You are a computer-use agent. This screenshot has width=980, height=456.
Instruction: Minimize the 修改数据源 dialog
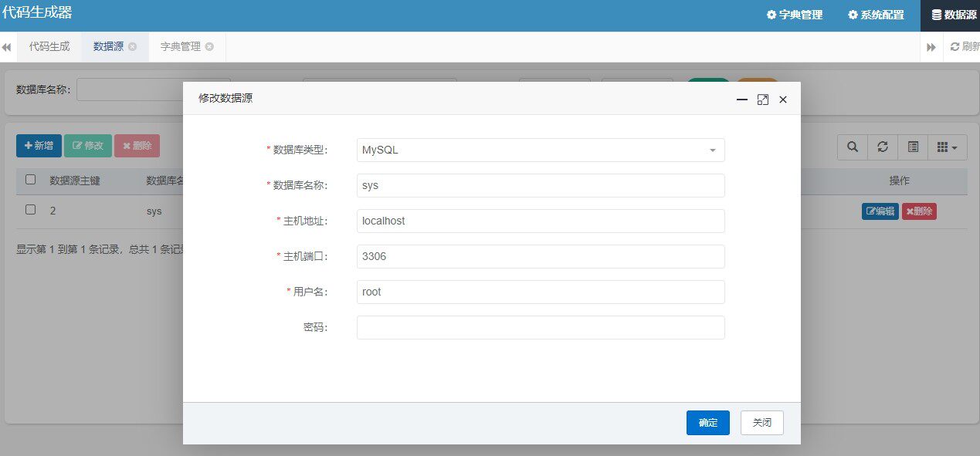(742, 100)
